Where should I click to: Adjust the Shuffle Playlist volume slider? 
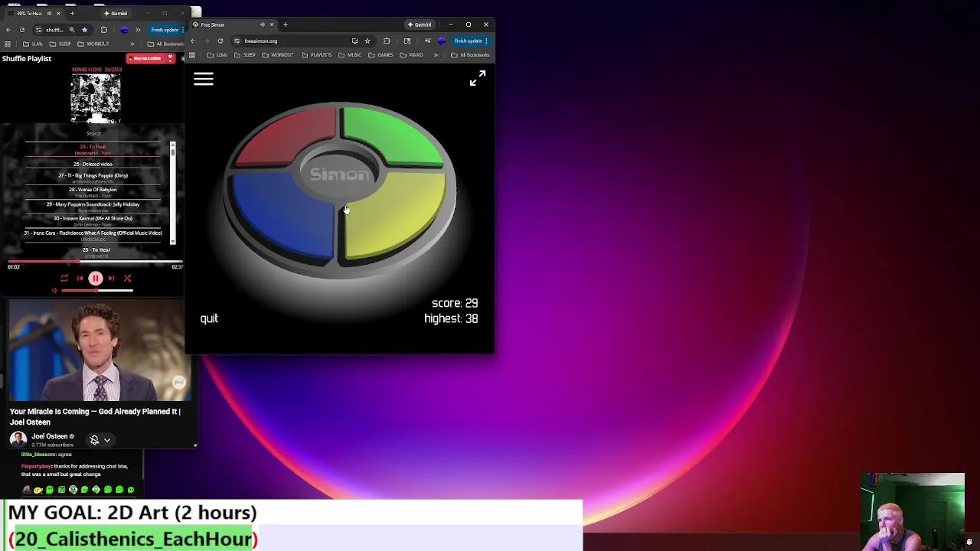click(96, 291)
